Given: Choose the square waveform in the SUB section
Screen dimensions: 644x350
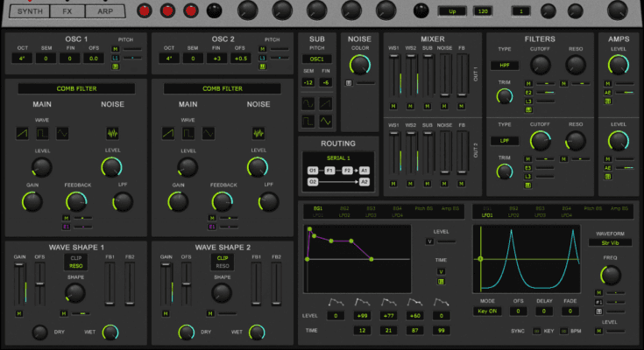Looking at the screenshot, I should [x=308, y=121].
